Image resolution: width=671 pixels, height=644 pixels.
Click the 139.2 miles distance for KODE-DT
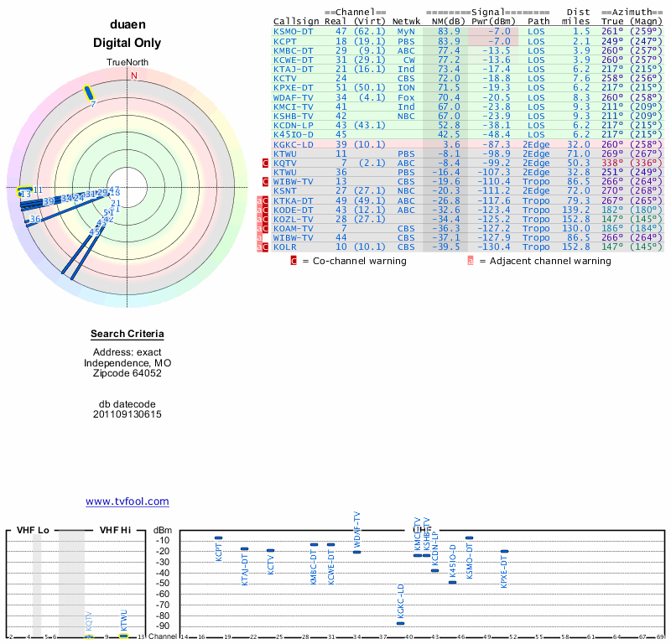[x=576, y=210]
